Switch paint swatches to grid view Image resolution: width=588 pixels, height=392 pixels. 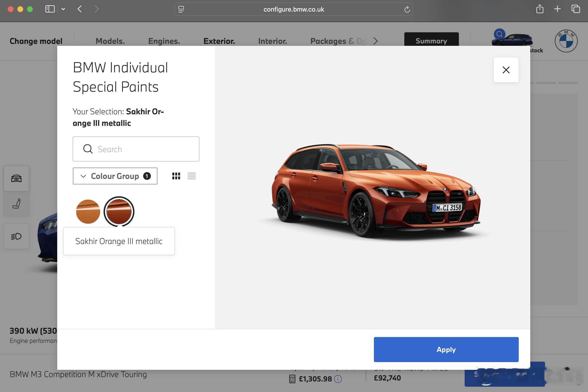click(176, 176)
